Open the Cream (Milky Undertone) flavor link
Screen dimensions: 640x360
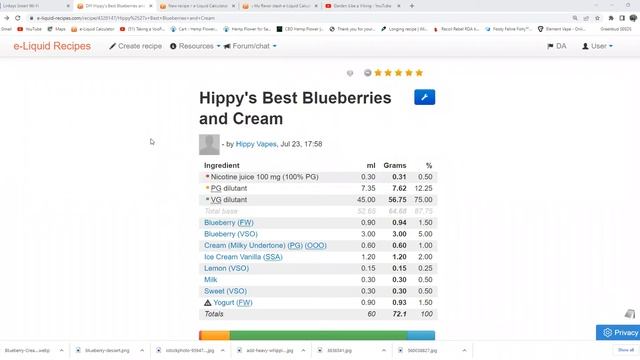(x=265, y=245)
